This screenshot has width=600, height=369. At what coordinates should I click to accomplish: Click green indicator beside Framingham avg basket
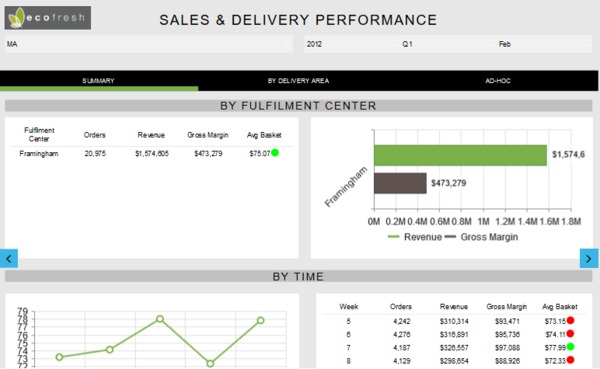coord(275,153)
